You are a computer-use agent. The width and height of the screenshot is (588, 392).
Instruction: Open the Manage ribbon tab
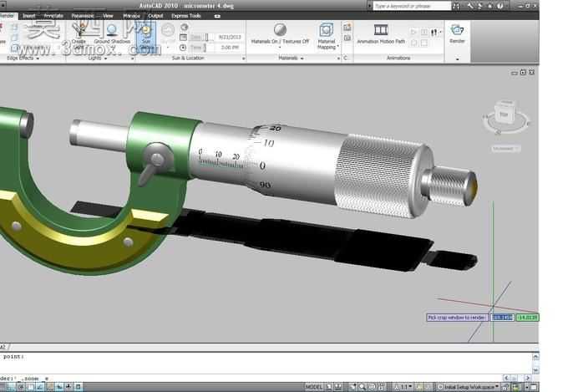click(132, 16)
